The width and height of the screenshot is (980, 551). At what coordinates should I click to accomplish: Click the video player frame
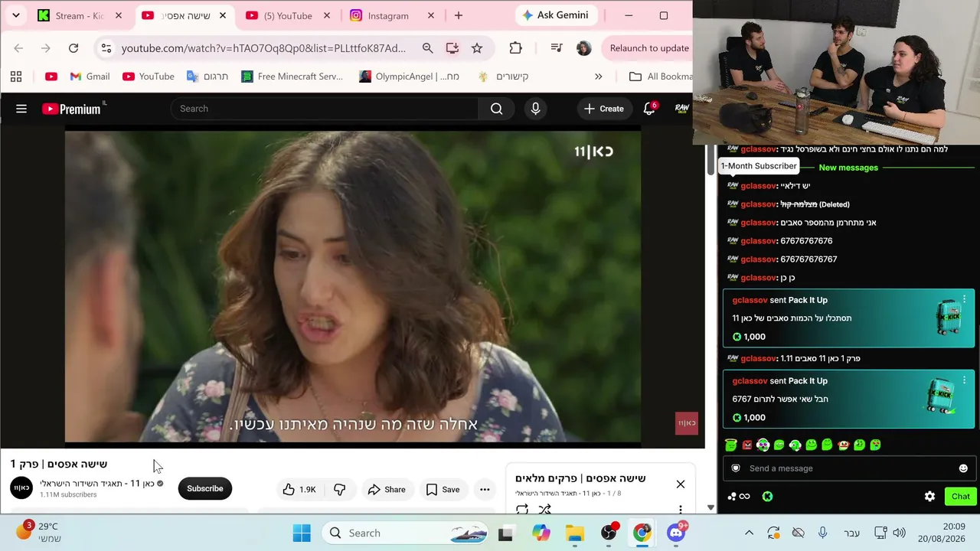pos(352,286)
